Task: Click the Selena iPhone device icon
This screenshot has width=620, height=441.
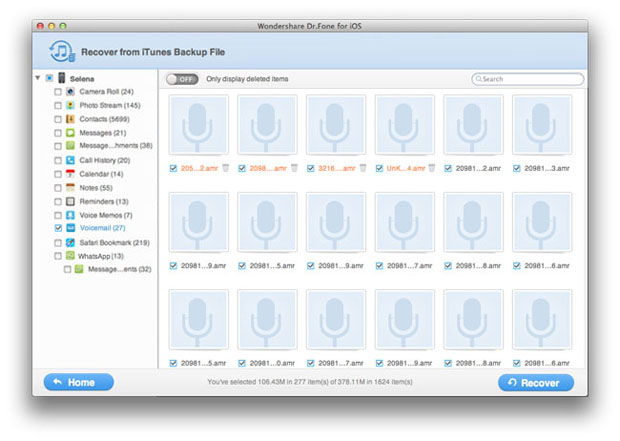Action: (x=62, y=78)
